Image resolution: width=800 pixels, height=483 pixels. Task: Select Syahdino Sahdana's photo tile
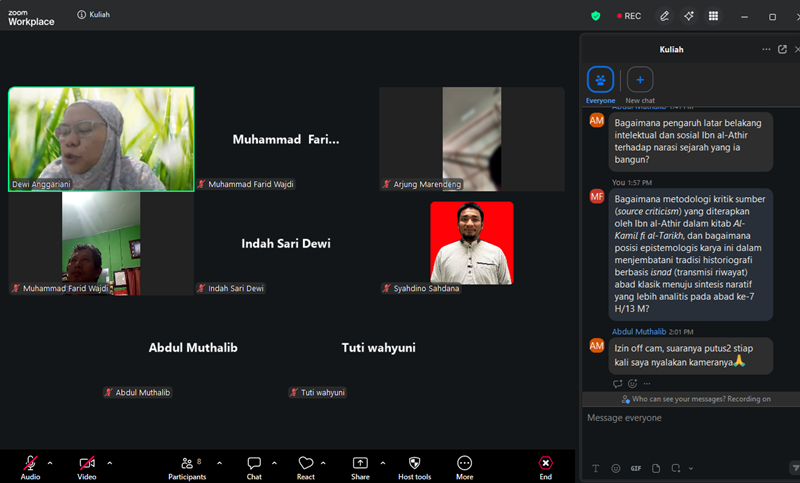tap(471, 243)
